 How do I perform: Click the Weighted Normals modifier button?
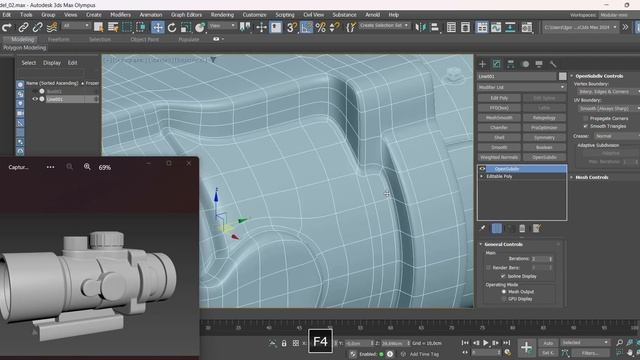coord(499,157)
